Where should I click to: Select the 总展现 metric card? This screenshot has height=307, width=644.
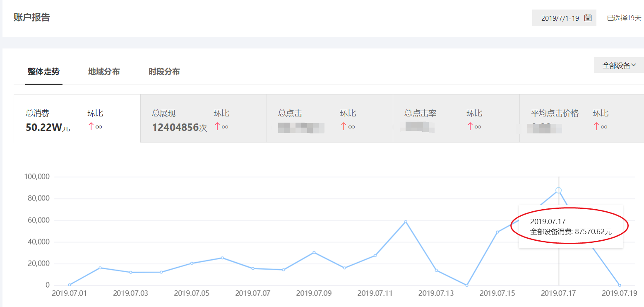tap(203, 119)
